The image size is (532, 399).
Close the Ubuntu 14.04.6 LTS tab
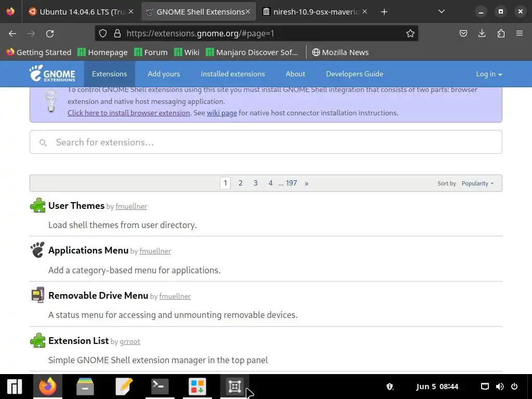click(131, 11)
